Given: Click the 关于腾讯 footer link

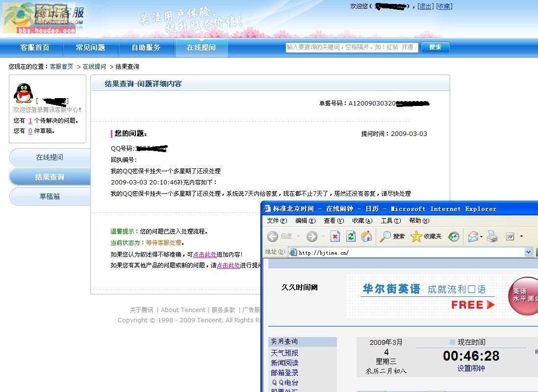Looking at the screenshot, I should coord(141,310).
